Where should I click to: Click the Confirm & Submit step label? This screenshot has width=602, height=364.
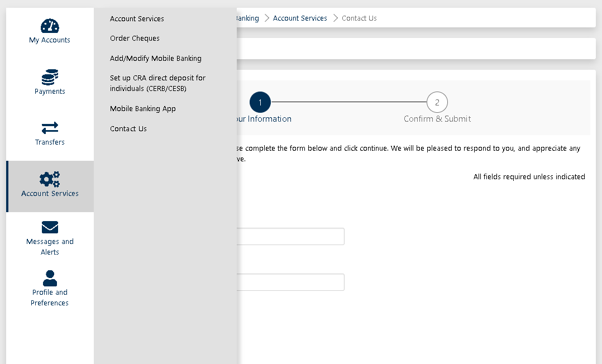[x=437, y=119]
